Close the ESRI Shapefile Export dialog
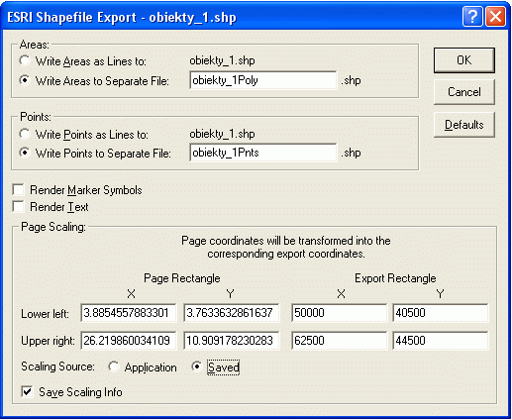Image resolution: width=512 pixels, height=420 pixels. pos(495,16)
